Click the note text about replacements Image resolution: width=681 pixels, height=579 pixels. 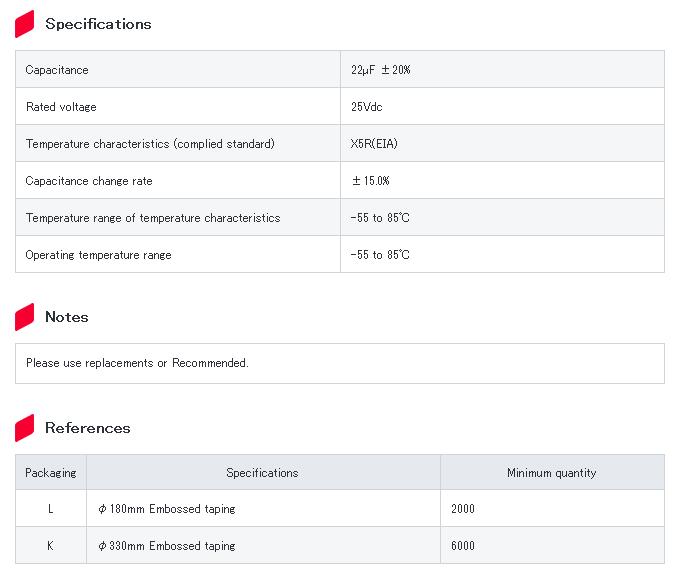coord(137,363)
